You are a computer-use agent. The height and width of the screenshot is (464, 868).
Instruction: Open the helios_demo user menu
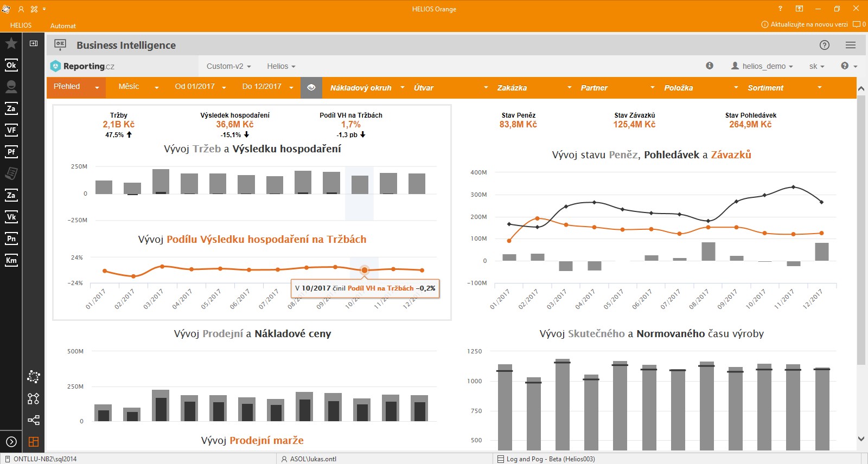762,66
